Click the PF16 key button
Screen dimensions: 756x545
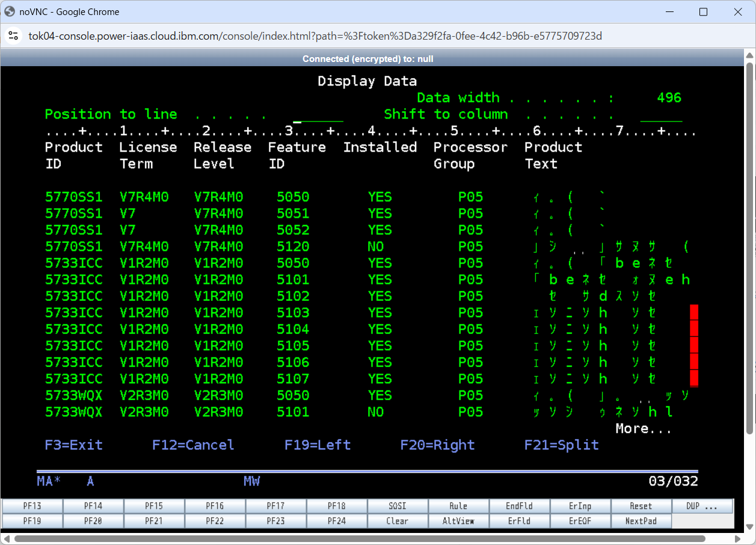pyautogui.click(x=215, y=506)
